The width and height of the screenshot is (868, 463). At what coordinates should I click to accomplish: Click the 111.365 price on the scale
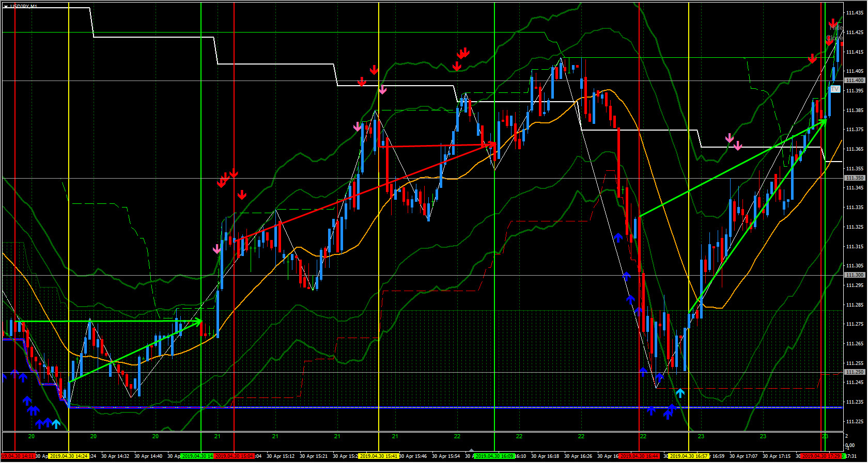point(855,149)
